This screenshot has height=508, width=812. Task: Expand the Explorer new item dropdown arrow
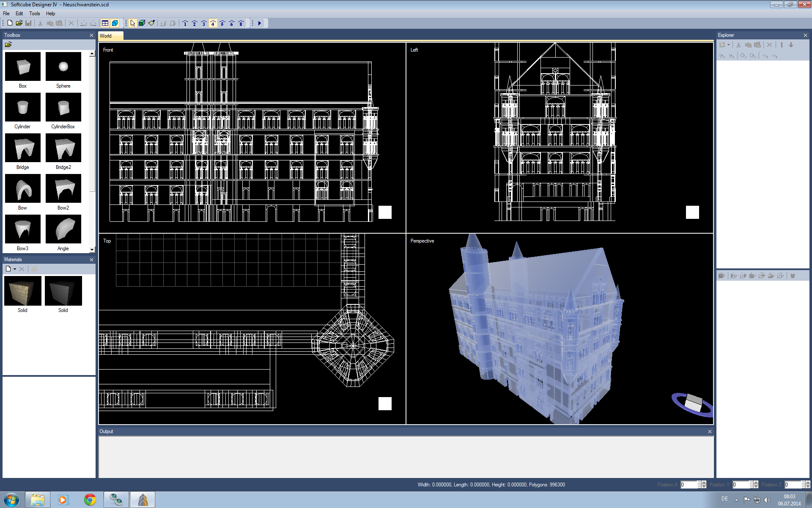coord(729,45)
